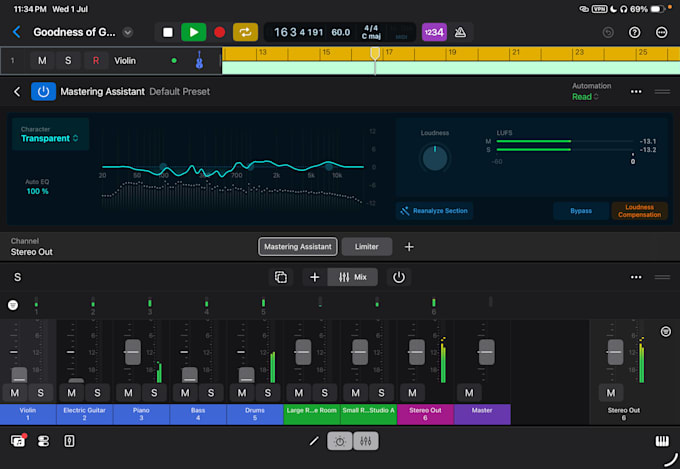680x469 pixels.
Task: Open the keyboard piano icon
Action: tap(662, 441)
